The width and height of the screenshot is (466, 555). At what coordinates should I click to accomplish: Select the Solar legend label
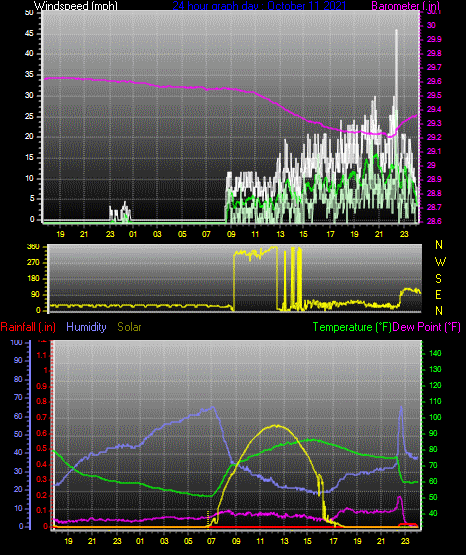point(129,327)
